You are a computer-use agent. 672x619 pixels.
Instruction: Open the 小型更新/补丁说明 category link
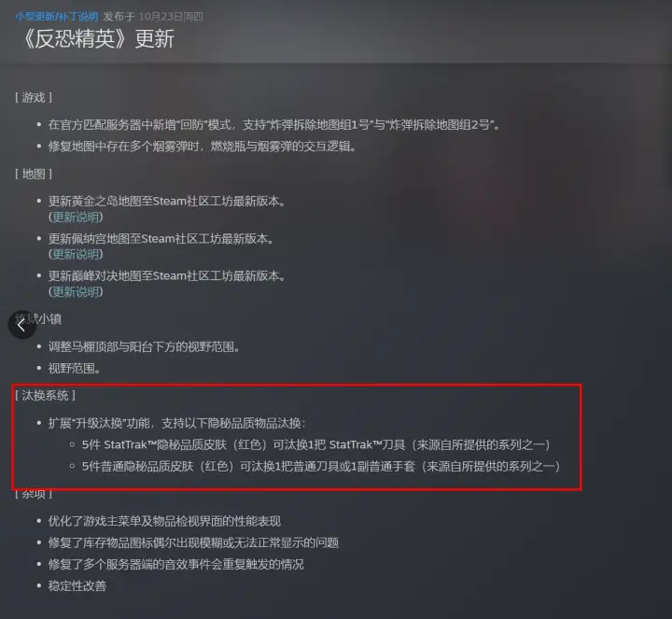pos(57,17)
